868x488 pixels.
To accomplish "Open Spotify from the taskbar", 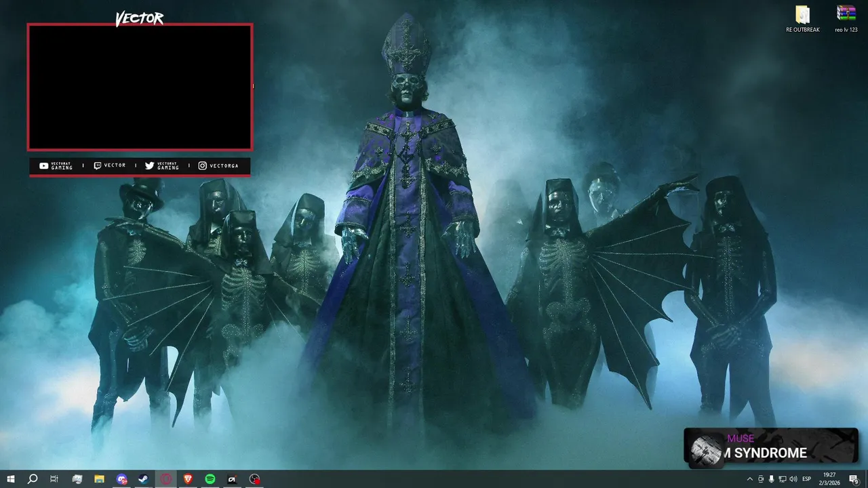I will coord(210,479).
